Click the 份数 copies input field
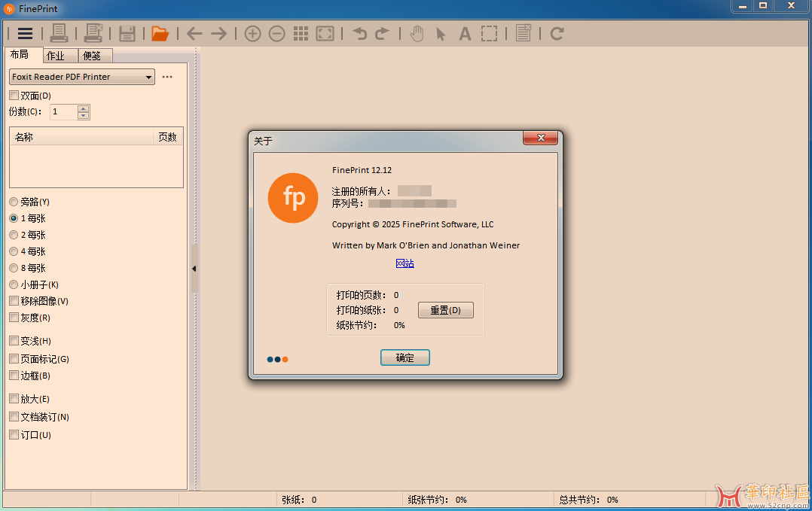 [64, 111]
